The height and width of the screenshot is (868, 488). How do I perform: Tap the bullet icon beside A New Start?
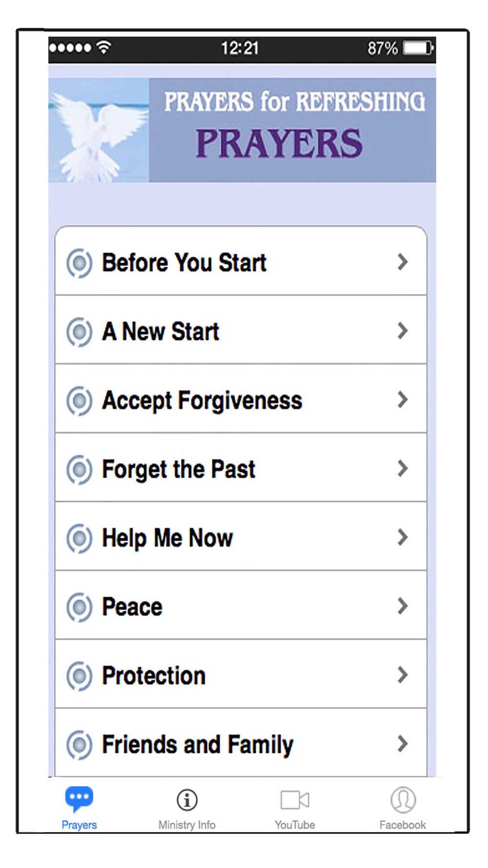click(79, 332)
